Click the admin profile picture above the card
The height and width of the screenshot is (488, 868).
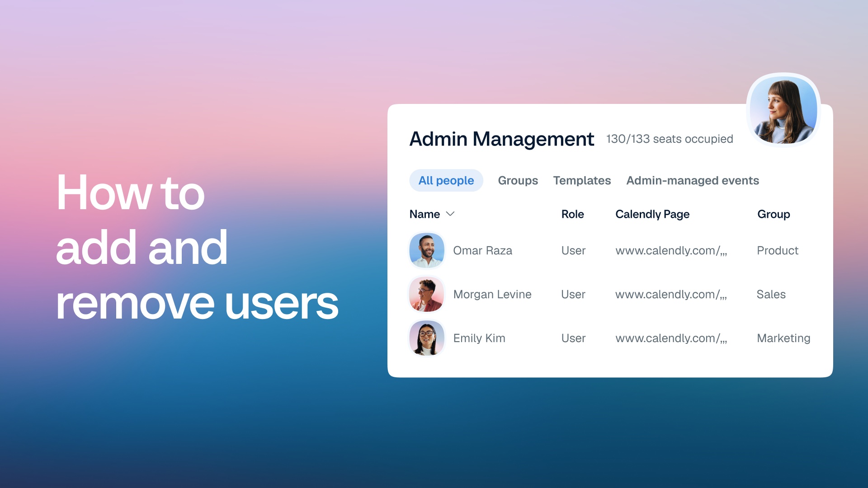(x=783, y=110)
